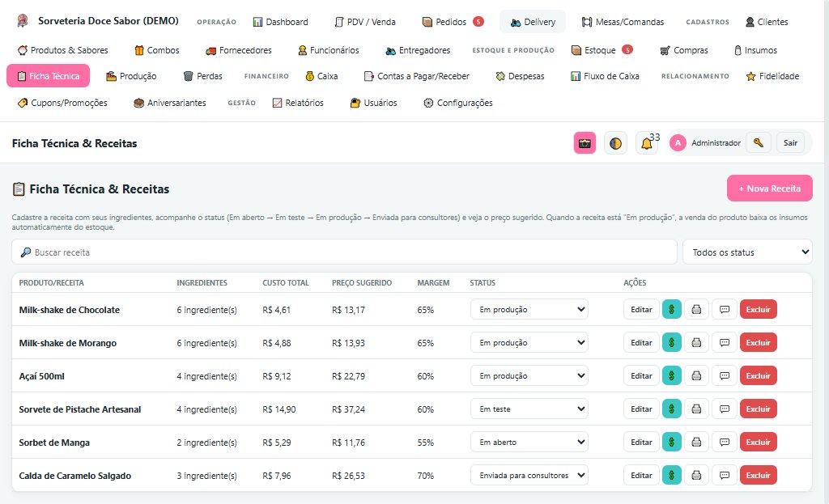Click green dollar icon for Calda de Caramelo Salgado
Viewport: 829px width, 504px height.
coord(671,476)
